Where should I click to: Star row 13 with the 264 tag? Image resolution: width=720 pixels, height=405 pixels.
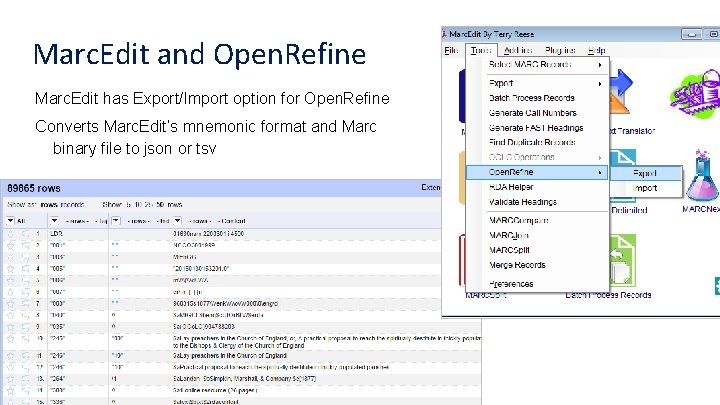pos(11,379)
